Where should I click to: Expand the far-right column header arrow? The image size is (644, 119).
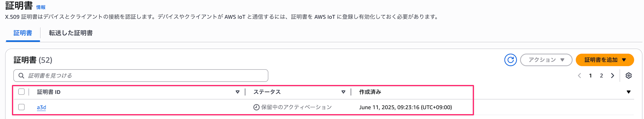tap(629, 92)
